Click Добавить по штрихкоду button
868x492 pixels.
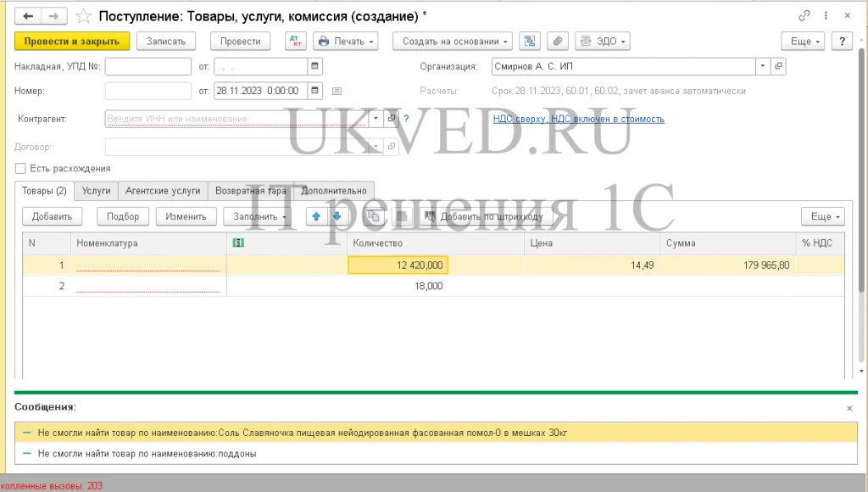(485, 216)
